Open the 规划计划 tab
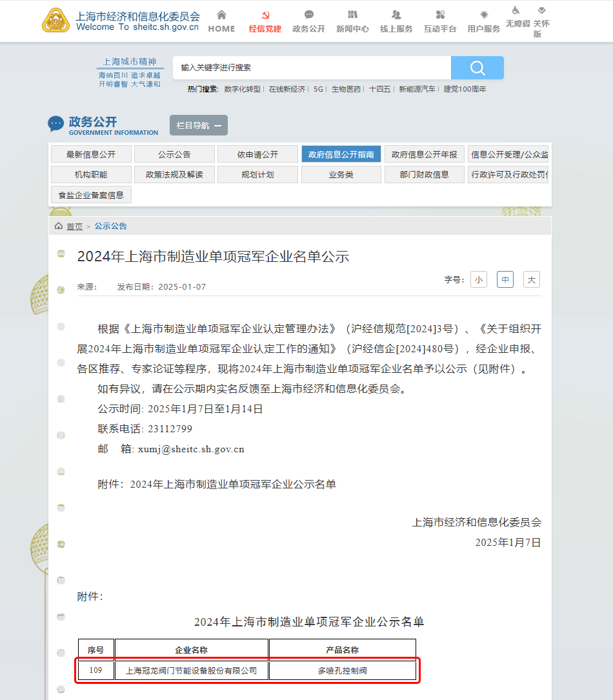 (x=257, y=175)
